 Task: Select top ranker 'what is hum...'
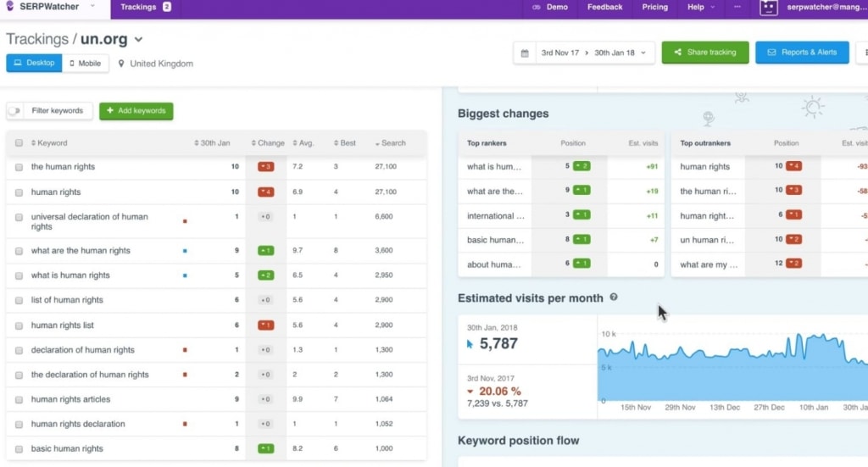pos(494,167)
